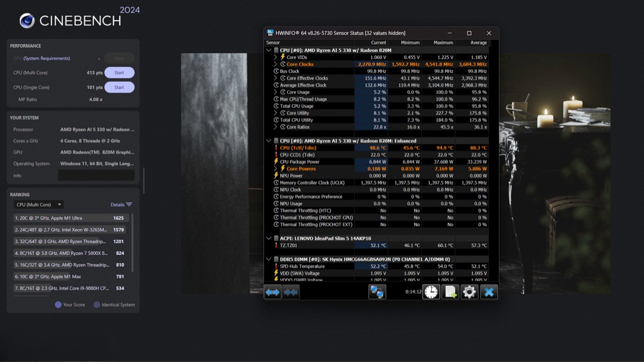Expand the Core Clocks row
The image size is (644, 362).
tap(275, 64)
